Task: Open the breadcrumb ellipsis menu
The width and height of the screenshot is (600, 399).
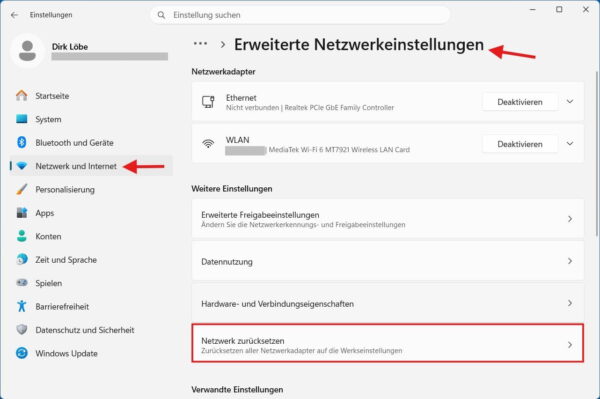Action: (x=201, y=44)
